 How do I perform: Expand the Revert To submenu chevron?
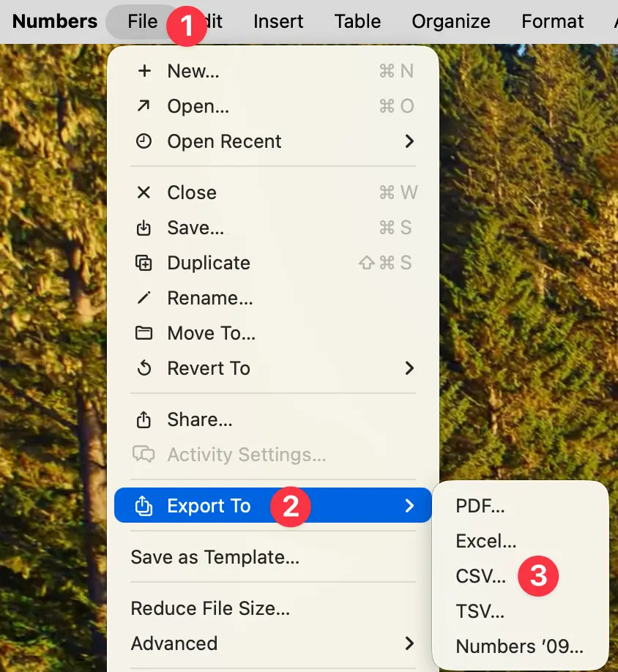(410, 368)
